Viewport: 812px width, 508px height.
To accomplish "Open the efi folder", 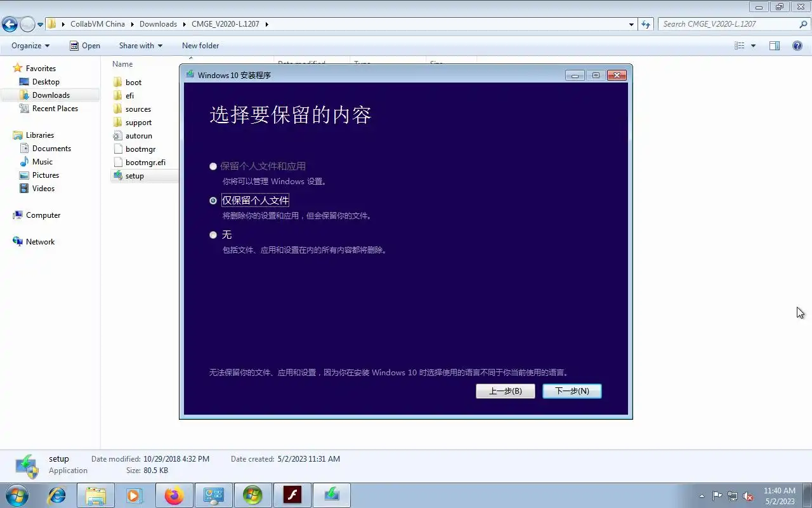I will pos(124,96).
